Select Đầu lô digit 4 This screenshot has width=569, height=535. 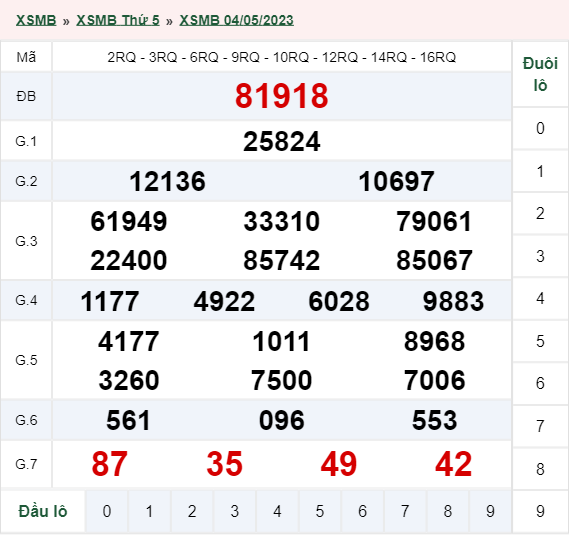point(277,511)
